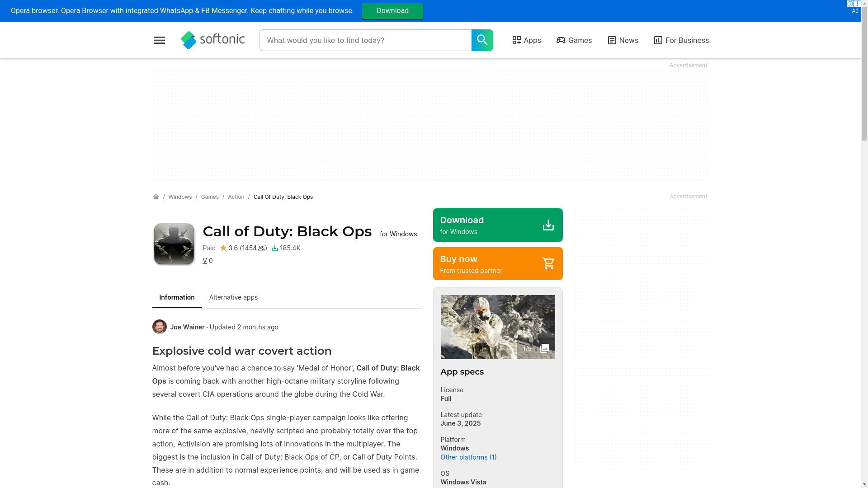Focus the search input field
This screenshot has height=488, width=868.
(x=365, y=40)
